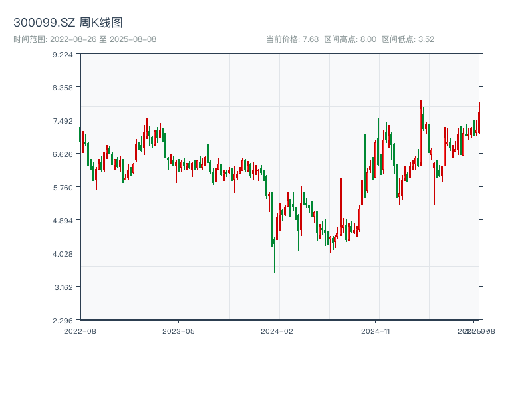Click the 300099.SZ 周K线图 chart title
Screen dimensions: 532x399
(x=68, y=23)
